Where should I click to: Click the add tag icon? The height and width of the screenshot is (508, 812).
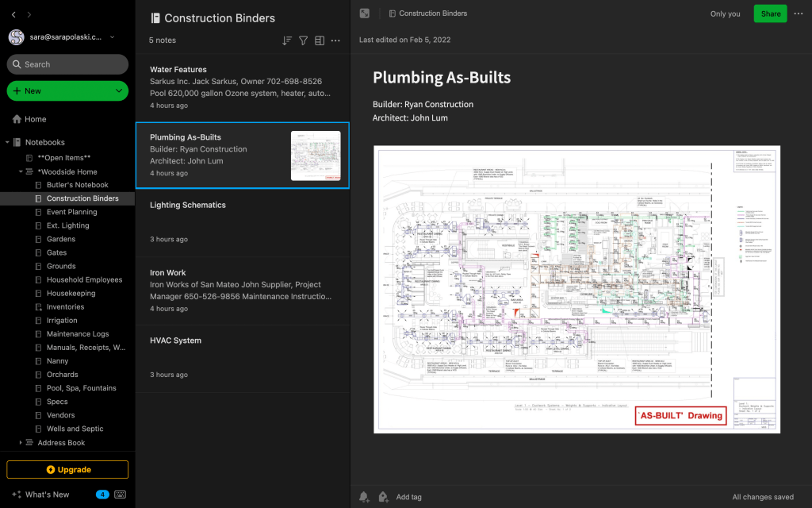click(x=383, y=497)
